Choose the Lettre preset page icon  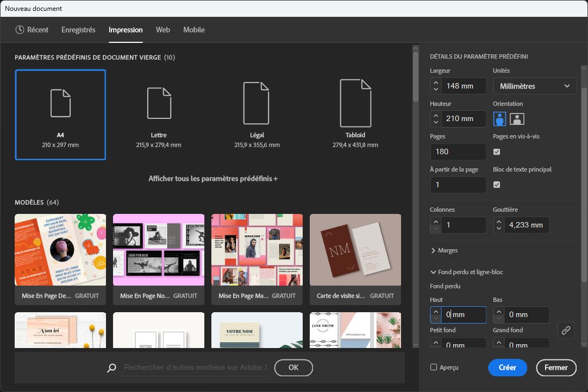159,103
